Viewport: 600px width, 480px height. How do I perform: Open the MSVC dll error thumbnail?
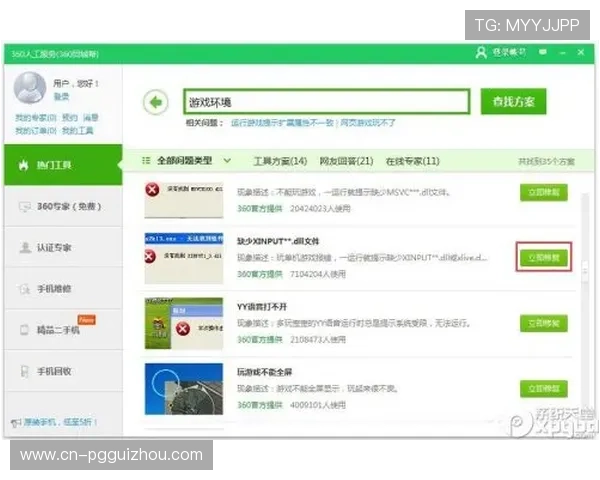tap(184, 200)
